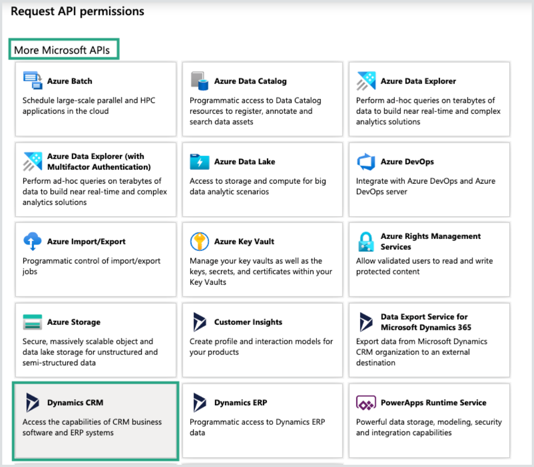Click the Azure DevOps icon
Viewport: 534px width, 467px height.
tap(366, 161)
